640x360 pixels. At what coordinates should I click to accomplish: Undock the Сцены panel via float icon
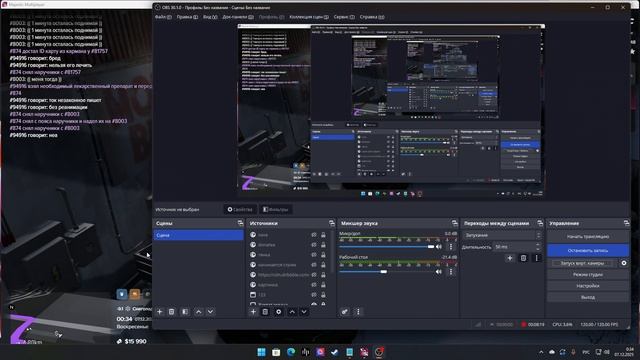[240, 223]
